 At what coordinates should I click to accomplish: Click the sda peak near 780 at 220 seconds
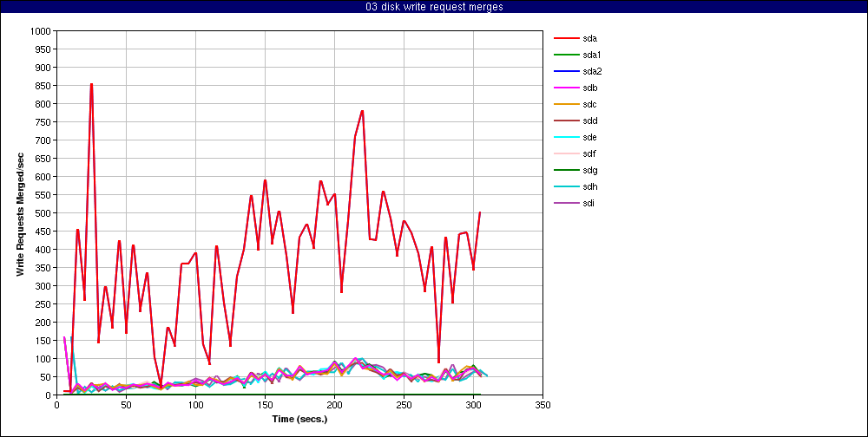coord(362,111)
